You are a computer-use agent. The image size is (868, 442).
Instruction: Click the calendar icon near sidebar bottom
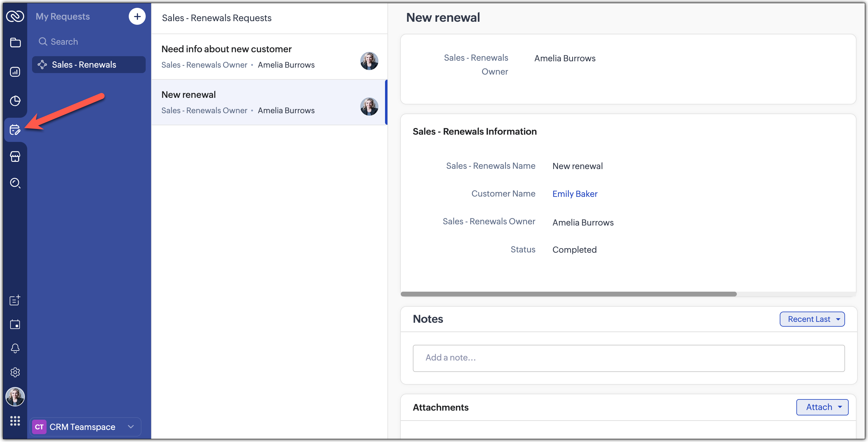click(x=15, y=325)
